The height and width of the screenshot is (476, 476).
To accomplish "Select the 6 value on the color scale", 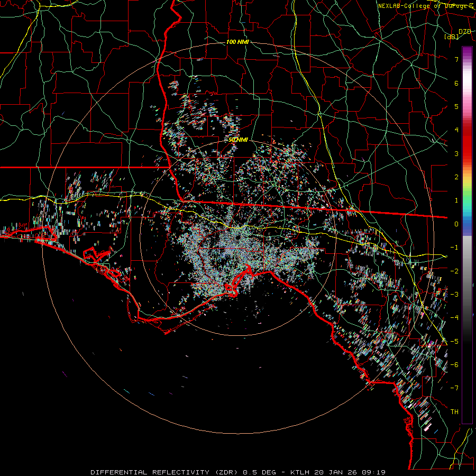I will point(456,83).
